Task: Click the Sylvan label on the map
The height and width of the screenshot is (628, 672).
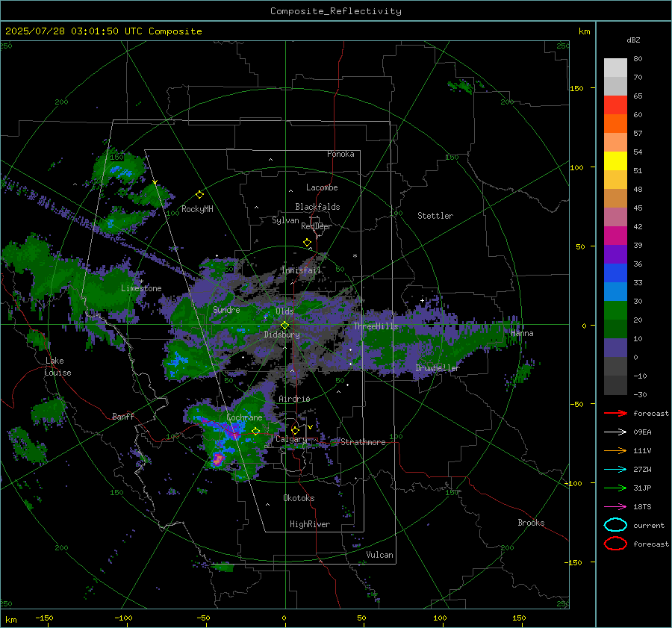Action: tap(285, 220)
